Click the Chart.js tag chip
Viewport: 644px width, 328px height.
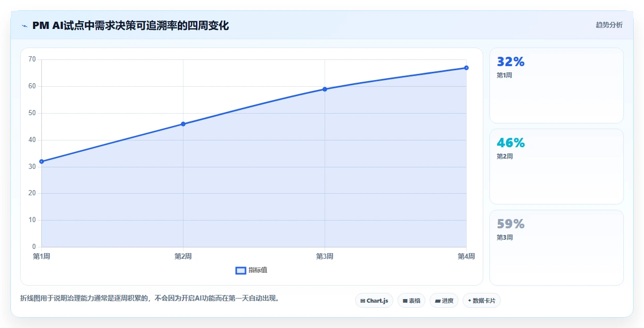click(x=374, y=301)
